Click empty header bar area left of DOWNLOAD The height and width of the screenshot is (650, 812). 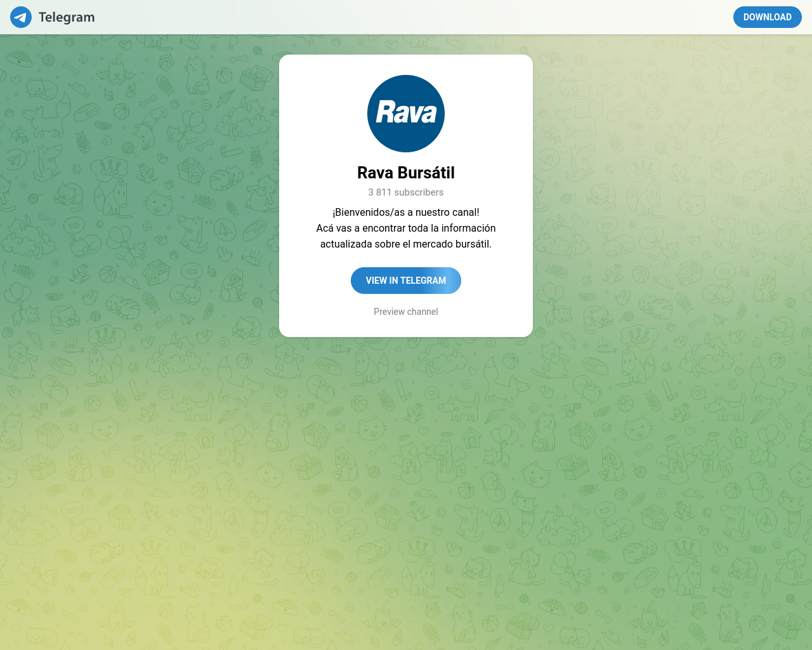(412, 17)
